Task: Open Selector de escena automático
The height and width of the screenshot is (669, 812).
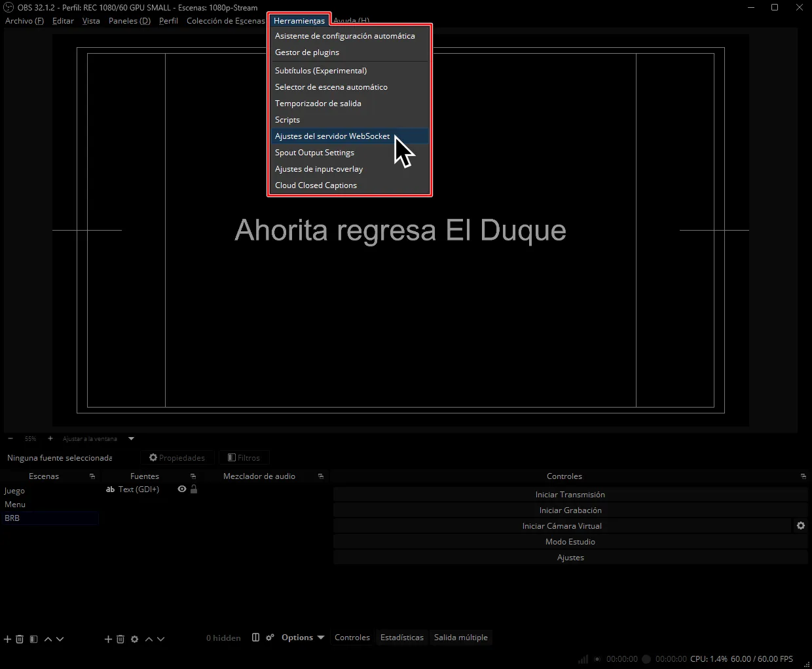Action: pyautogui.click(x=350, y=87)
